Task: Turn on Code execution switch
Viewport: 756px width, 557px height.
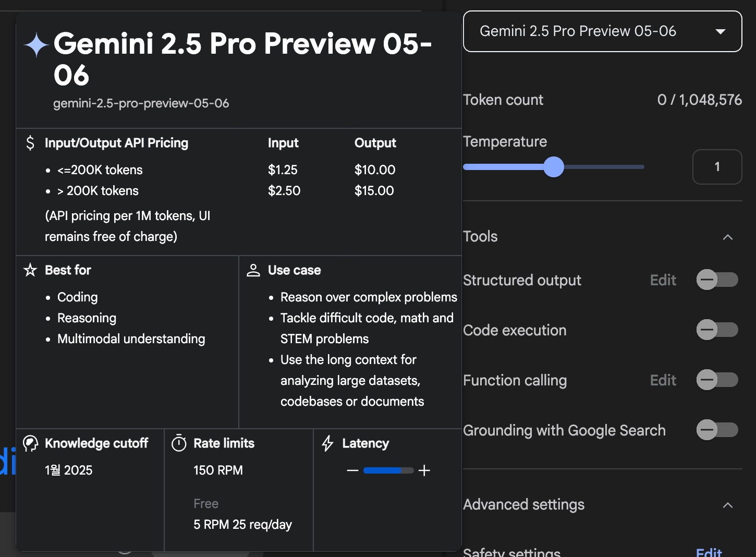Action: (x=717, y=330)
